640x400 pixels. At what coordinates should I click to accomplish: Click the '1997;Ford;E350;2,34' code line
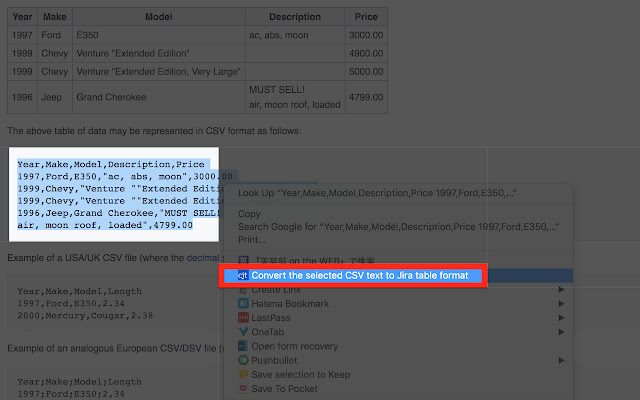pyautogui.click(x=71, y=394)
